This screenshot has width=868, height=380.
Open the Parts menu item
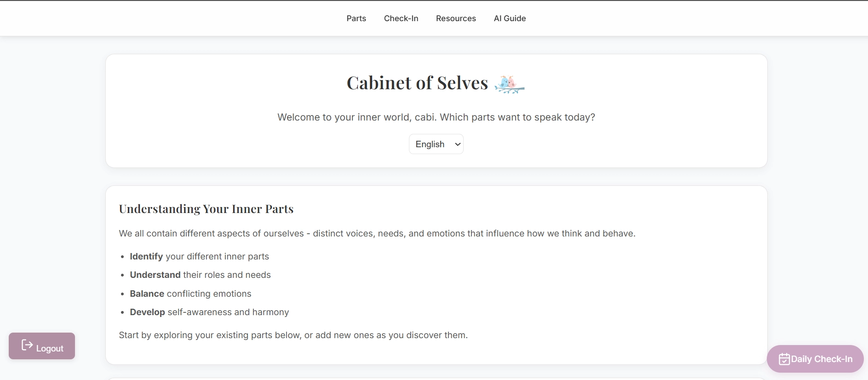pos(356,18)
